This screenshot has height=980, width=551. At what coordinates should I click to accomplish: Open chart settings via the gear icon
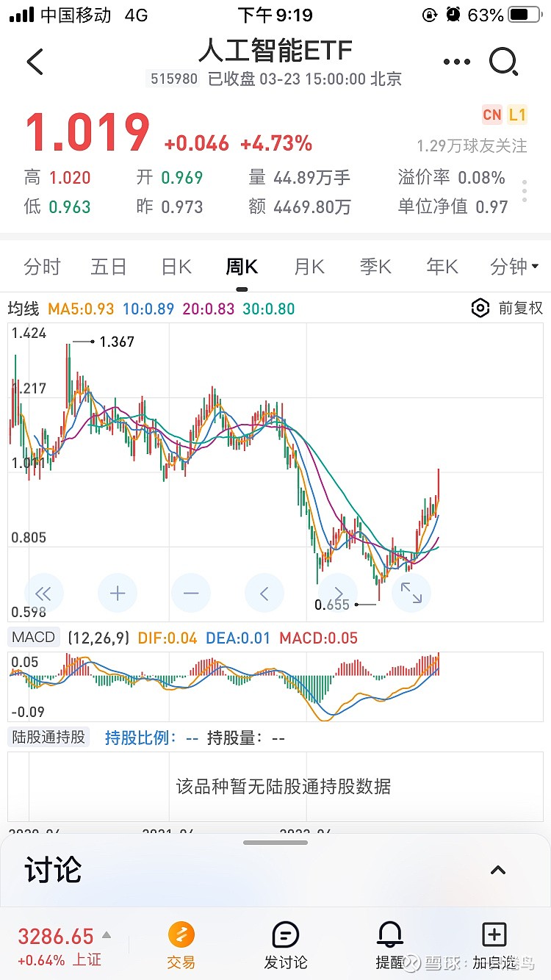point(480,309)
